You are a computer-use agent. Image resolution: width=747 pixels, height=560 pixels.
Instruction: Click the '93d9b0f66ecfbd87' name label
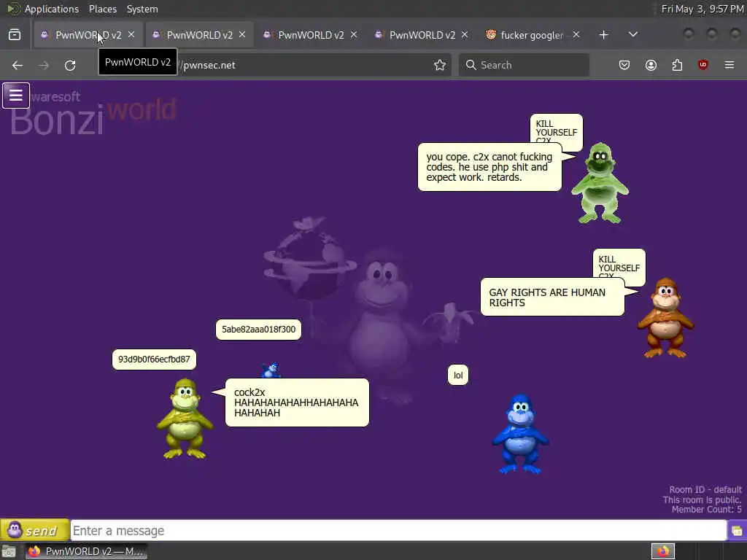click(154, 359)
